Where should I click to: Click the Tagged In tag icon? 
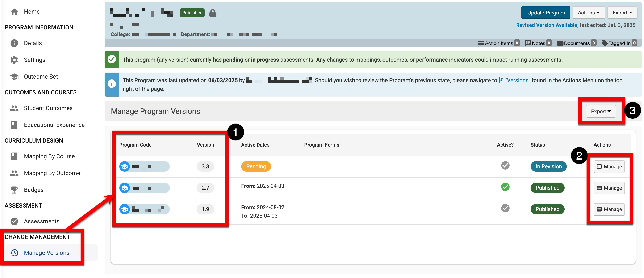tap(604, 43)
